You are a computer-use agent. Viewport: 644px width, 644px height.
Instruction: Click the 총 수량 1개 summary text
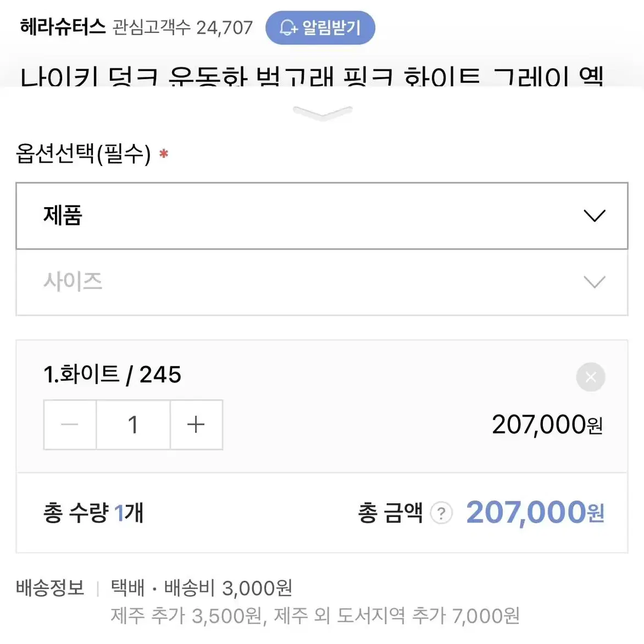[93, 513]
